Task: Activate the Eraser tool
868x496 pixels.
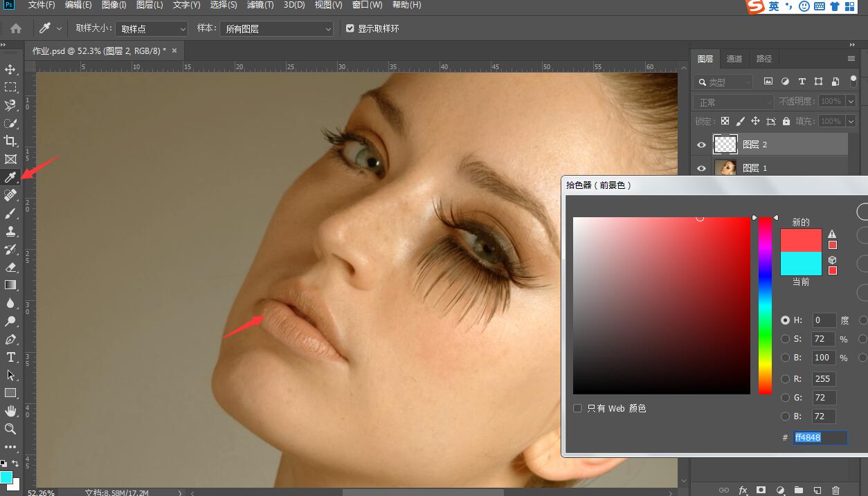Action: pyautogui.click(x=10, y=267)
